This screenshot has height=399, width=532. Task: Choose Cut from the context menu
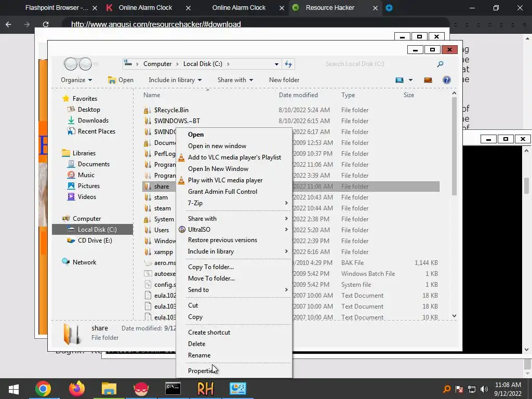234,305
